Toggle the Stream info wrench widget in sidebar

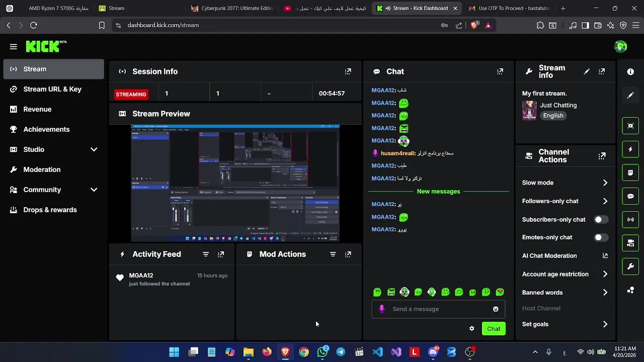click(630, 266)
